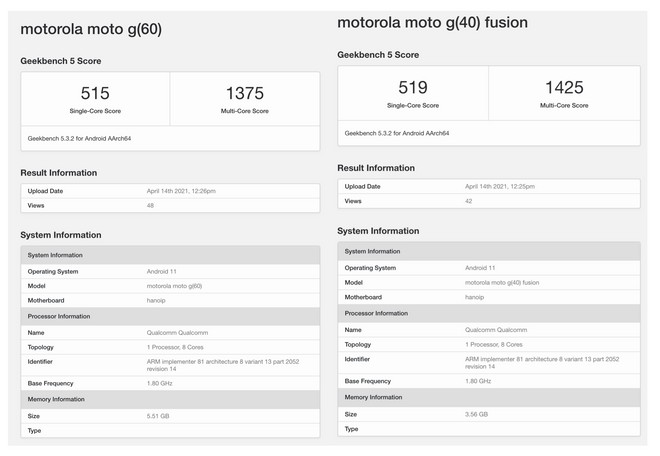
Task: Click the g(60) topology 1 Processor, 8 Cores
Action: pos(175,347)
